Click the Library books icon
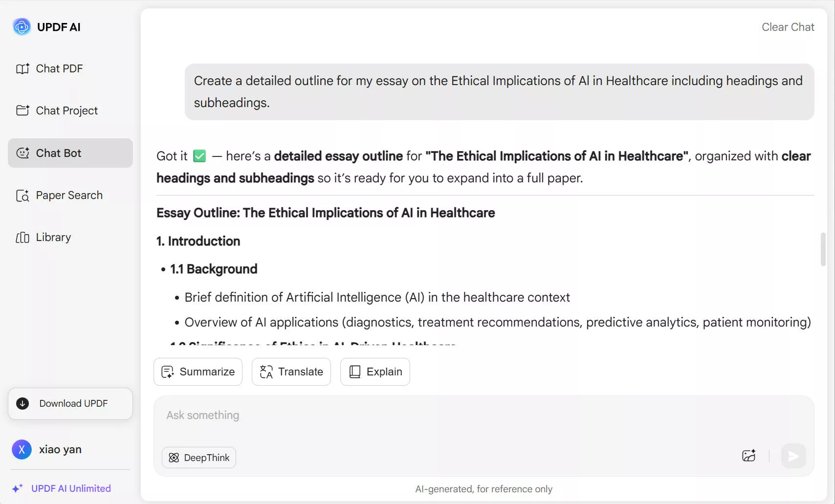The width and height of the screenshot is (835, 504). [x=22, y=238]
